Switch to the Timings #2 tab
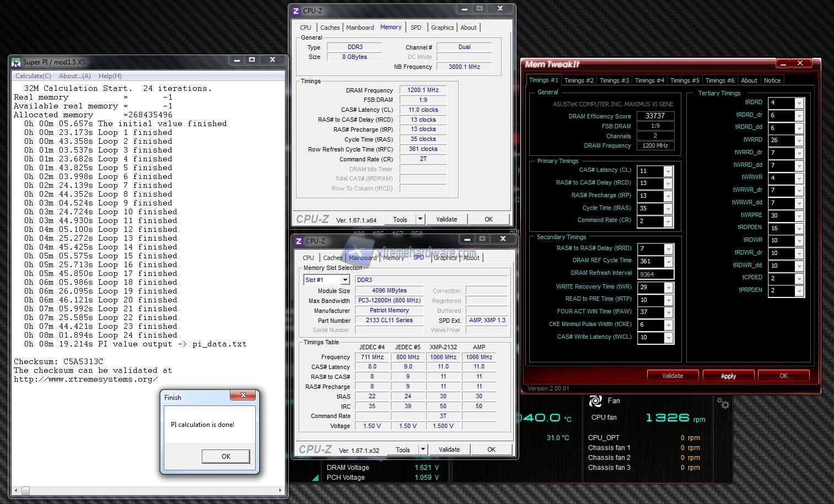The width and height of the screenshot is (834, 504). (579, 80)
